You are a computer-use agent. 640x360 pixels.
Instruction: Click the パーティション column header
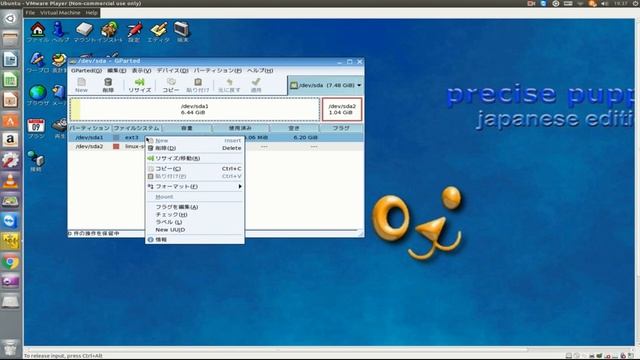89,128
